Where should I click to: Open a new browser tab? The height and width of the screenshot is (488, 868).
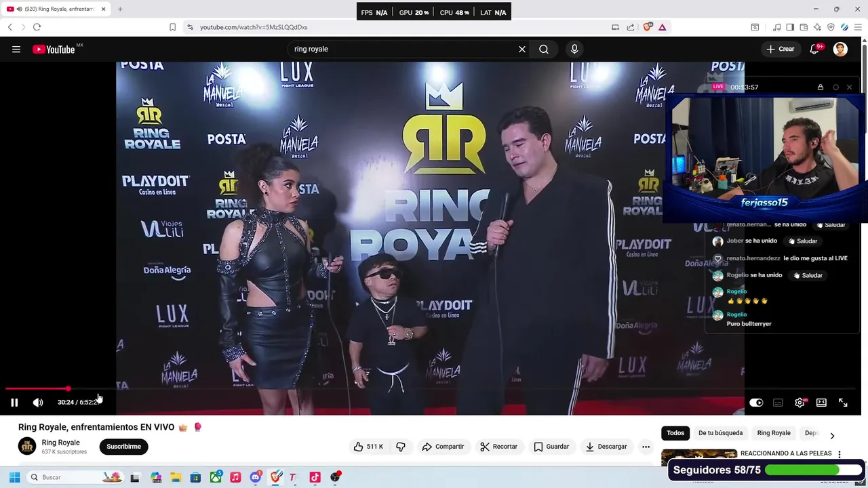(120, 9)
